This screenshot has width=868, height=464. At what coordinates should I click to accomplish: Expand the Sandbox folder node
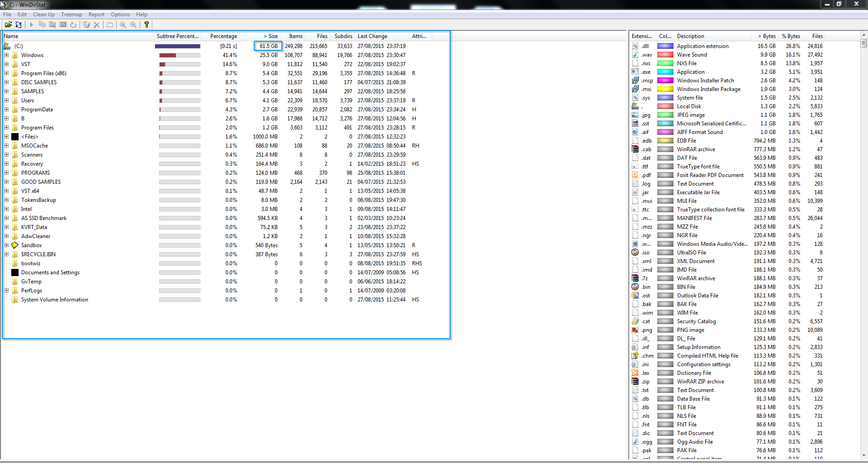[x=7, y=245]
